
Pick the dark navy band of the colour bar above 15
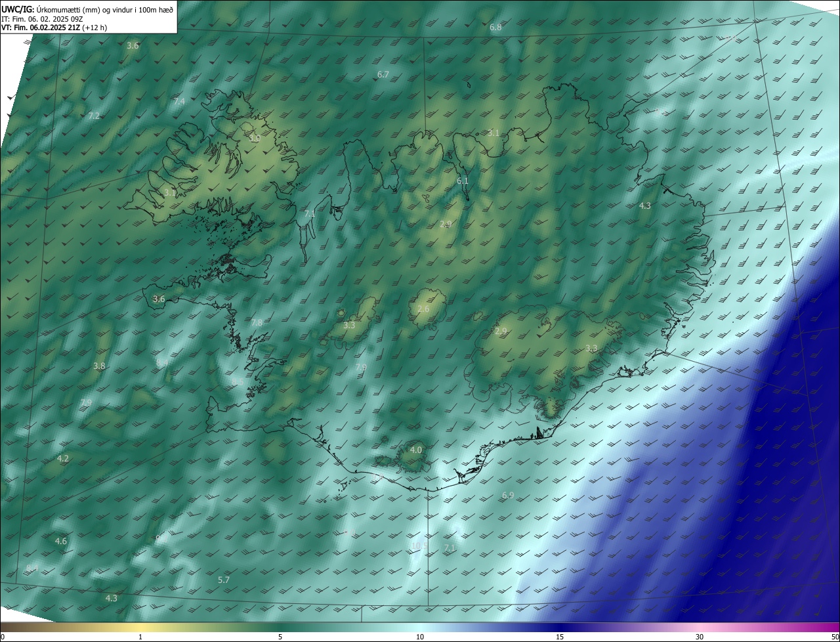560,627
